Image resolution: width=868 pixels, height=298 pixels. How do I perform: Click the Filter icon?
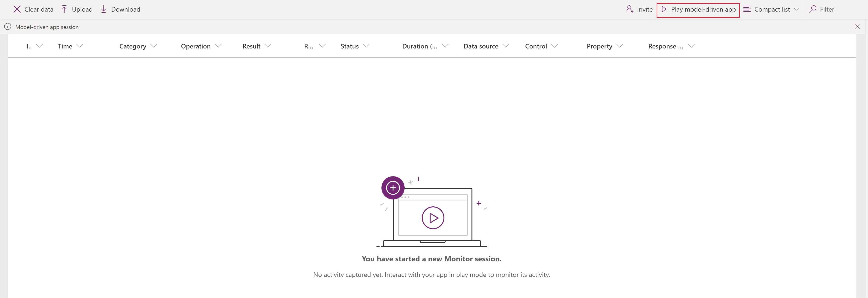813,9
